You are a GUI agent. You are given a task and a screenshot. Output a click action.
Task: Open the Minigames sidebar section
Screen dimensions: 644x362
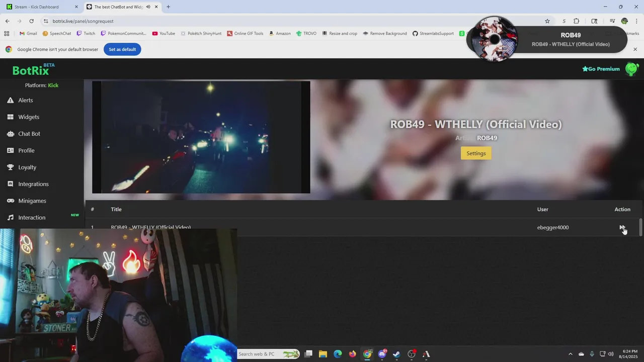click(x=32, y=201)
